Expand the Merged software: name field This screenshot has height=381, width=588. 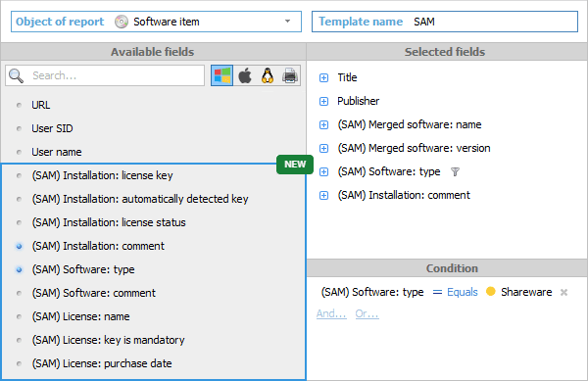click(323, 125)
